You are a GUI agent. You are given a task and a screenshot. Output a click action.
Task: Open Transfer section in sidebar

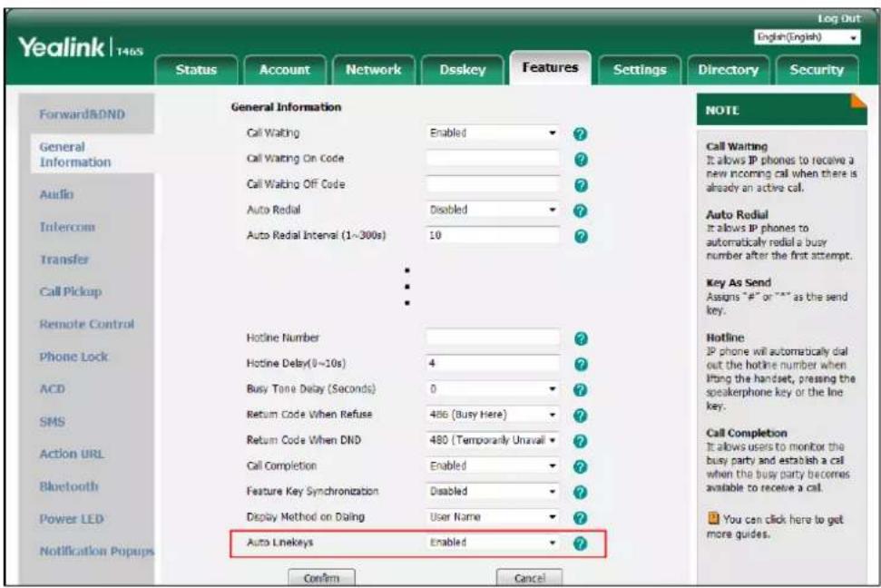[x=64, y=260]
